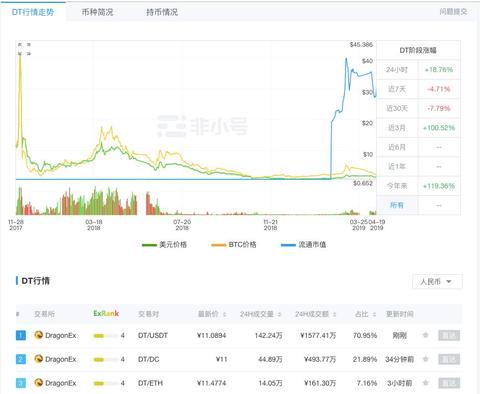Click the +100.52% three-month change value
Image resolution: width=480 pixels, height=394 pixels.
[x=439, y=128]
